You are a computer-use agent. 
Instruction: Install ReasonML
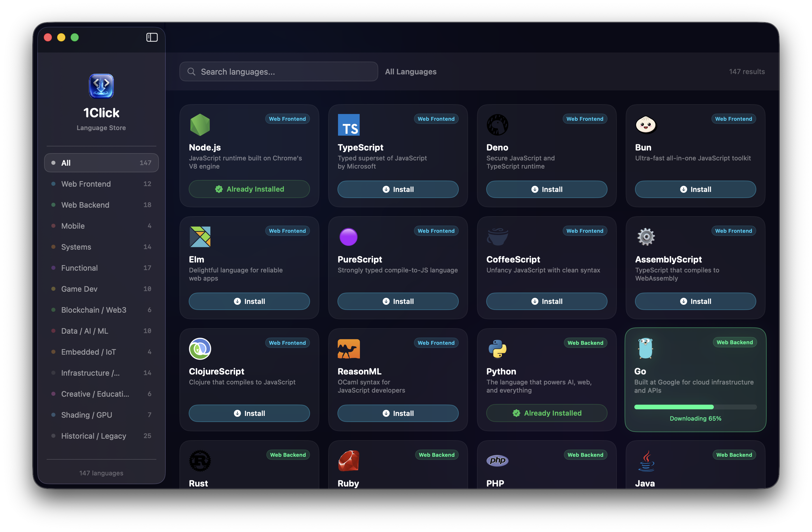tap(398, 413)
